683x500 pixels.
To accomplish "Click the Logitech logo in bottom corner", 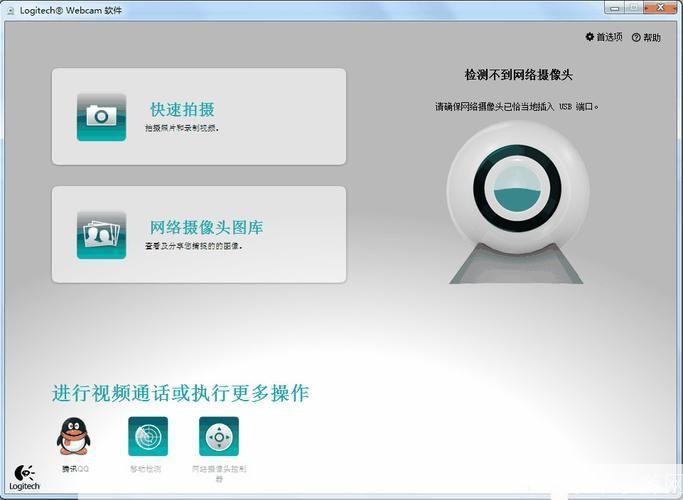I will 26,478.
